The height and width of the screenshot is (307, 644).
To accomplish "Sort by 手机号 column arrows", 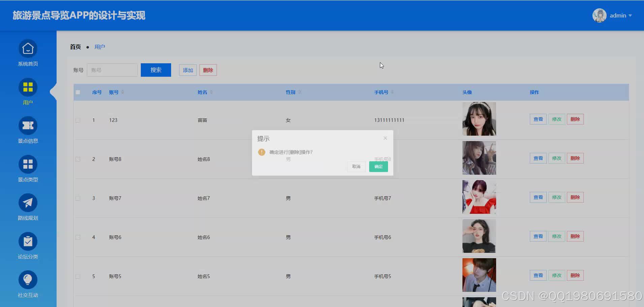I will [392, 92].
